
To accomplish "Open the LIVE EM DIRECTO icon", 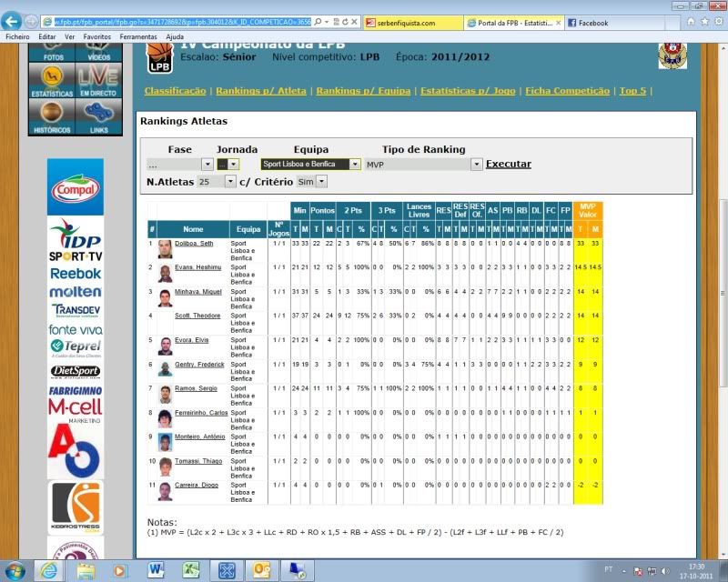I will click(99, 80).
